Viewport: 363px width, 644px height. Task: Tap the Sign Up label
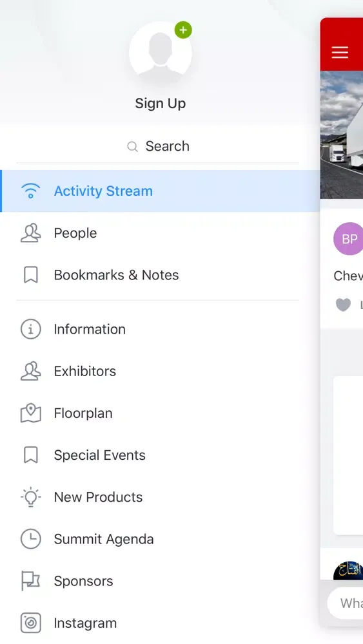coord(161,104)
